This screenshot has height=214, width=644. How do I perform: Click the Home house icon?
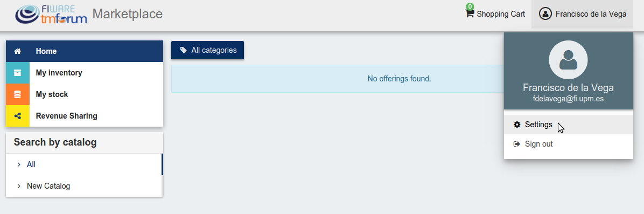(x=18, y=51)
